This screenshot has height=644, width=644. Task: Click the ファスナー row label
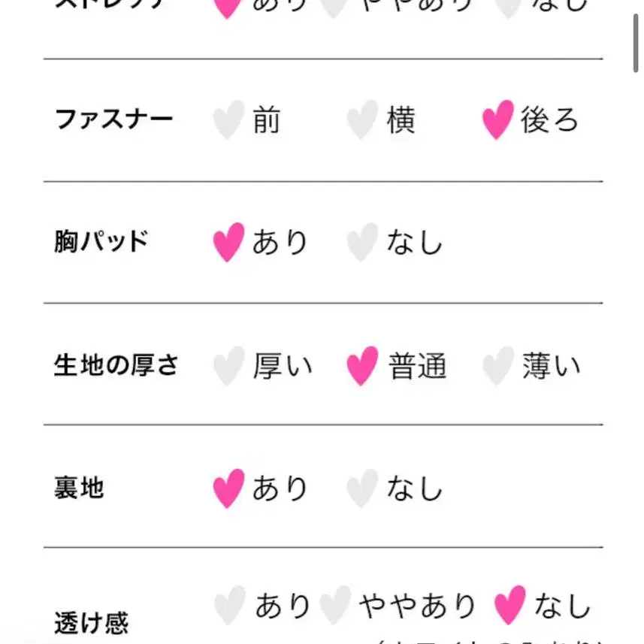[x=113, y=119]
